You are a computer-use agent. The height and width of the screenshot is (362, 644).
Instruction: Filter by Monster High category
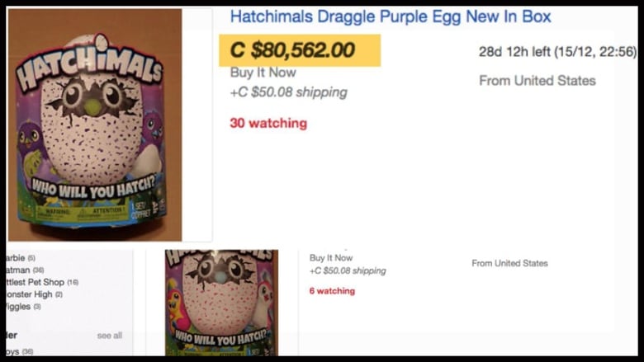pos(35,294)
